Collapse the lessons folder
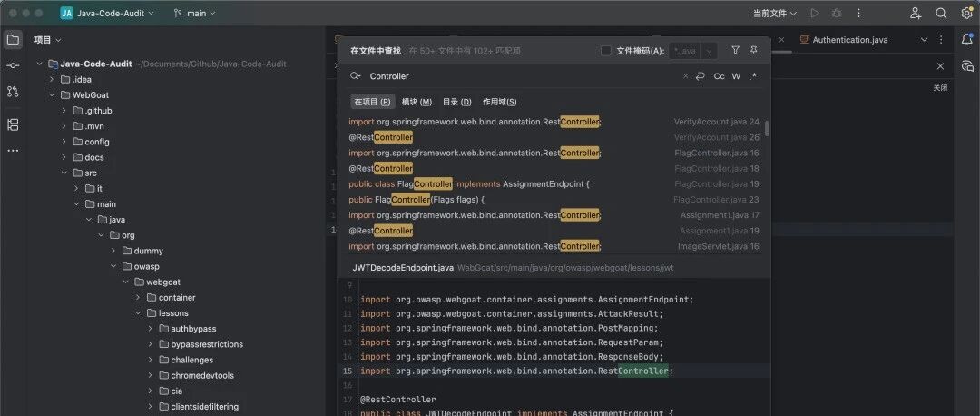Viewport: 980px width, 416px height. point(138,313)
